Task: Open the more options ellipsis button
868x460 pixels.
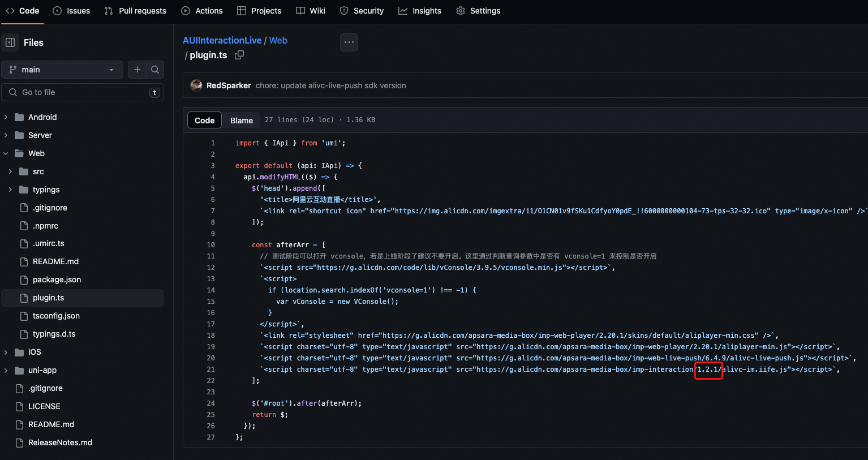Action: (349, 42)
